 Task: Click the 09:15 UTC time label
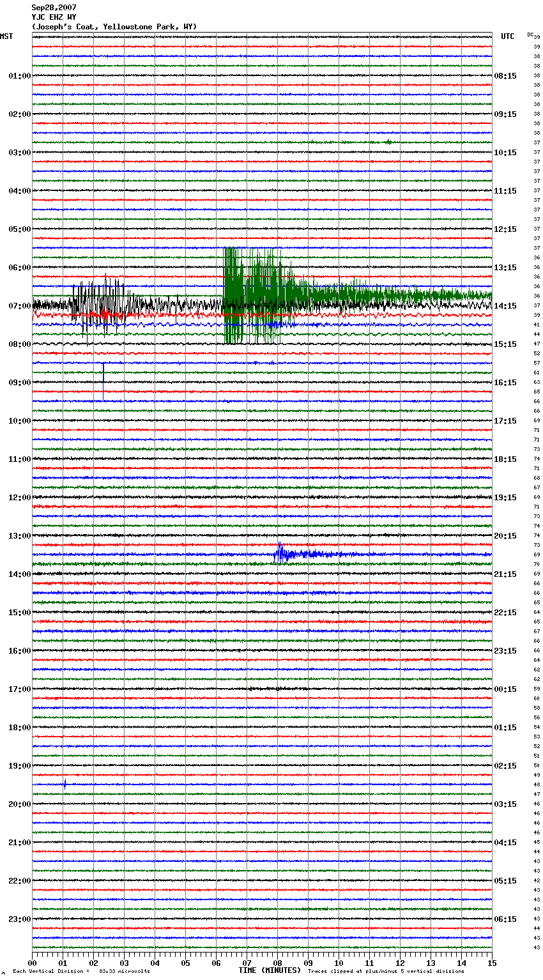(505, 114)
